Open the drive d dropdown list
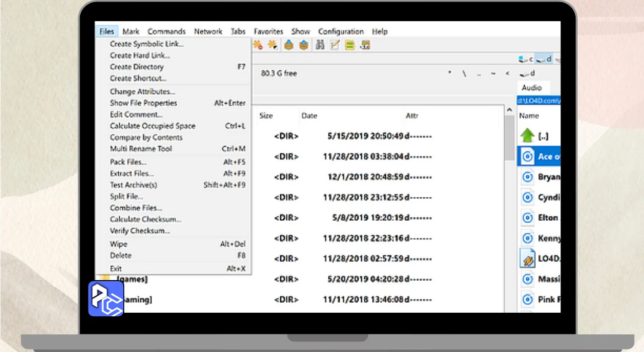Viewport: 644px width, 352px height. point(528,73)
